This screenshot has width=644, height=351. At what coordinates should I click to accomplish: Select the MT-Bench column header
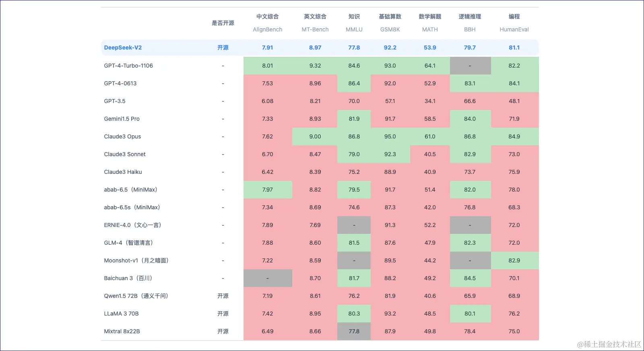(x=315, y=29)
